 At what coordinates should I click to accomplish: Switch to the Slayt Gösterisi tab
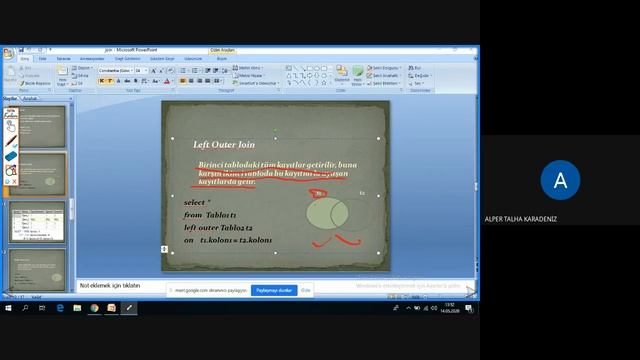[x=127, y=58]
